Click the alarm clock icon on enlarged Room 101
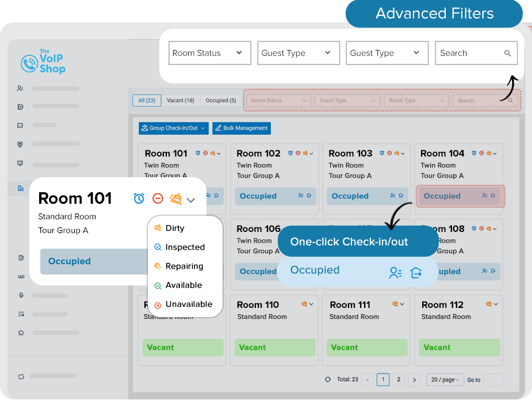This screenshot has width=532, height=400. (139, 199)
